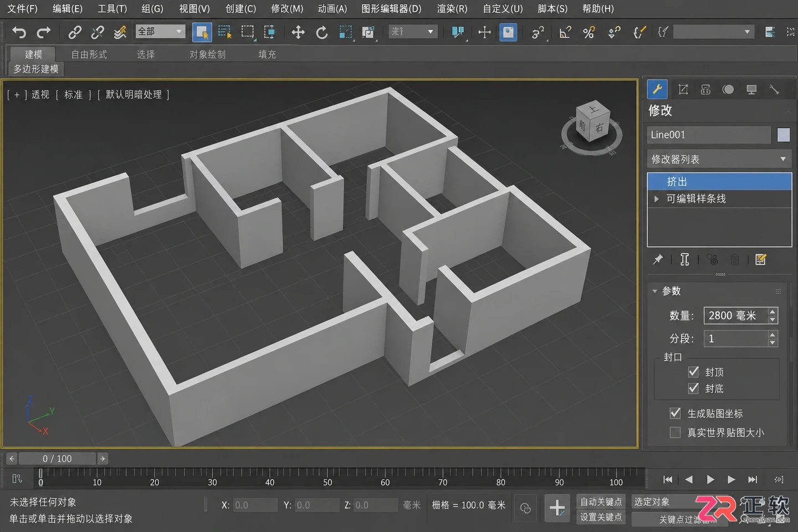
Task: Toggle the 封顶 checkbox
Action: [693, 371]
